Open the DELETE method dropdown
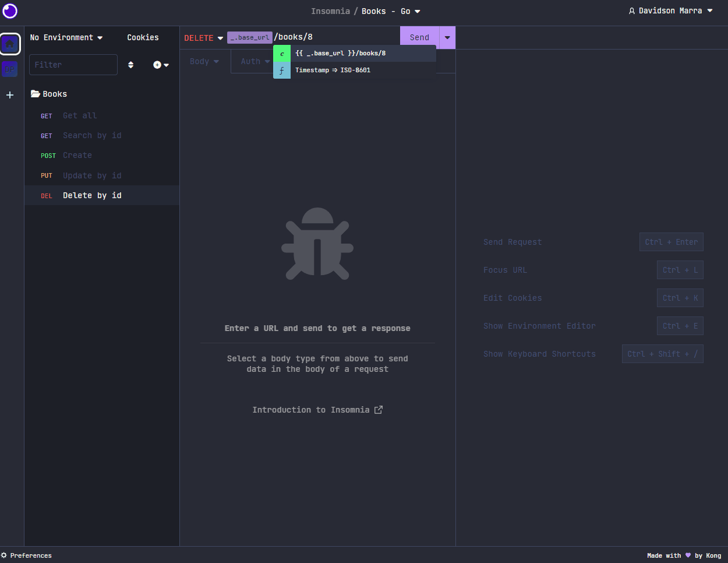 pos(203,37)
